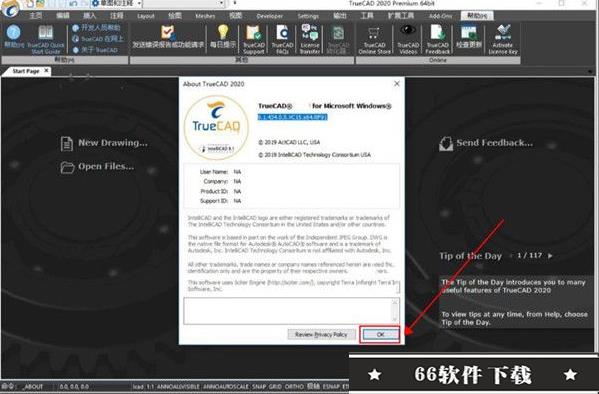This screenshot has height=394, width=599.
Task: Open TrueCAD Videos
Action: [x=408, y=39]
